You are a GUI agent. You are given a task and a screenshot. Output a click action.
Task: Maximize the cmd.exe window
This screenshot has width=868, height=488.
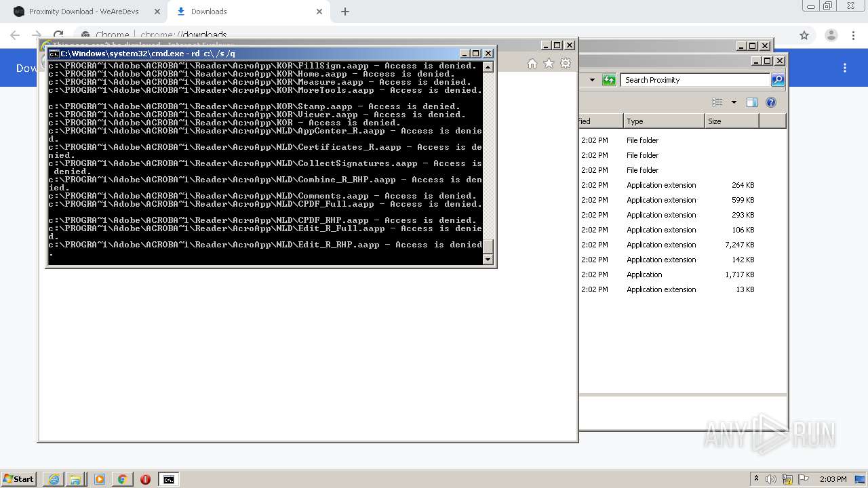click(476, 54)
